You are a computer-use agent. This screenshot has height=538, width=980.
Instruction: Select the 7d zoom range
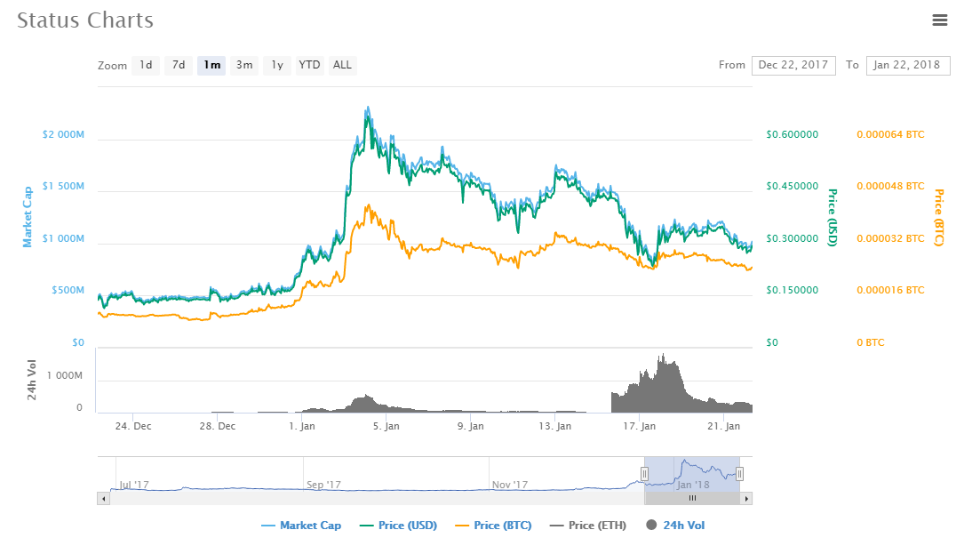178,65
